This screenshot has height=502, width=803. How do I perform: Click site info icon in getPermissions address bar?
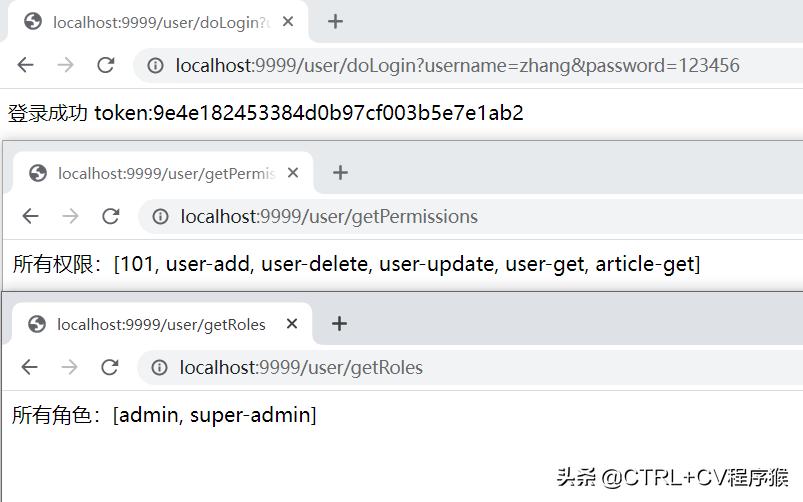[161, 217]
